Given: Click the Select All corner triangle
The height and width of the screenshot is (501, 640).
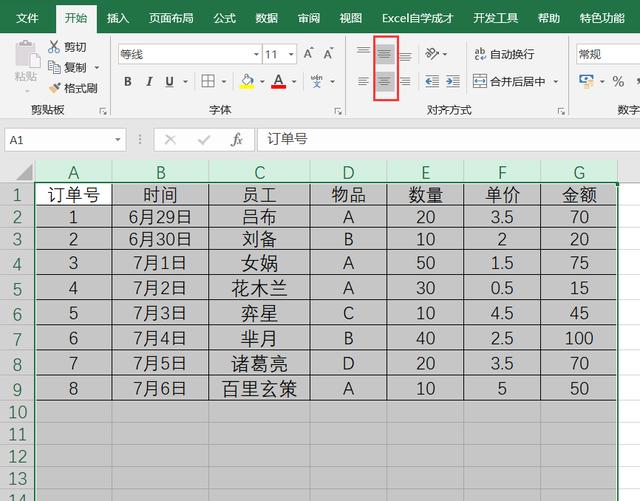Looking at the screenshot, I should pos(24,172).
